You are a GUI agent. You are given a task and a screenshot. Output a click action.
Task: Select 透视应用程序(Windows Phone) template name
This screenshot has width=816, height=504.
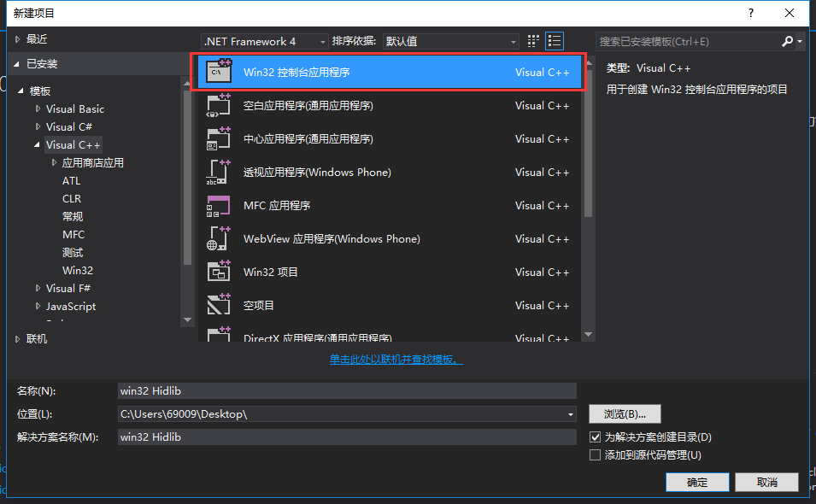click(317, 173)
